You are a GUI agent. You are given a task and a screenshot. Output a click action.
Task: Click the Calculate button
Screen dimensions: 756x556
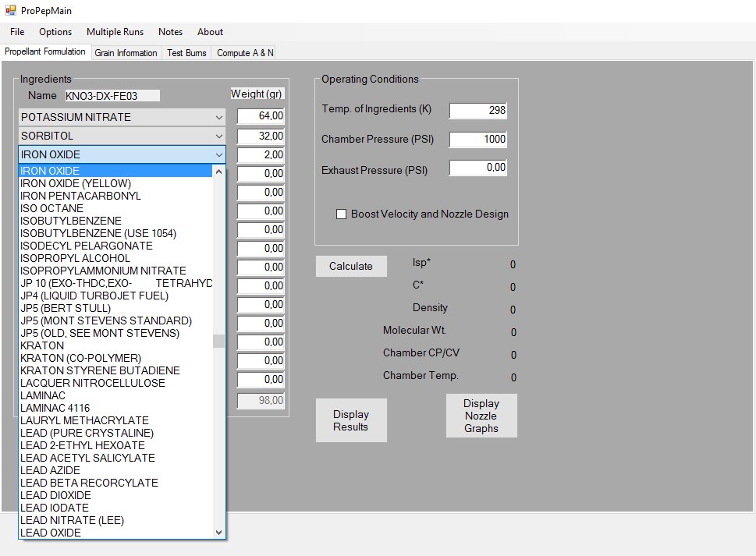pos(350,266)
